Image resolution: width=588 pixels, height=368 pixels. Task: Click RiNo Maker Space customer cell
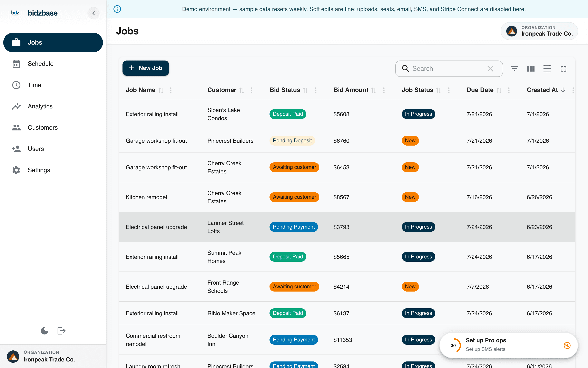[231, 313]
